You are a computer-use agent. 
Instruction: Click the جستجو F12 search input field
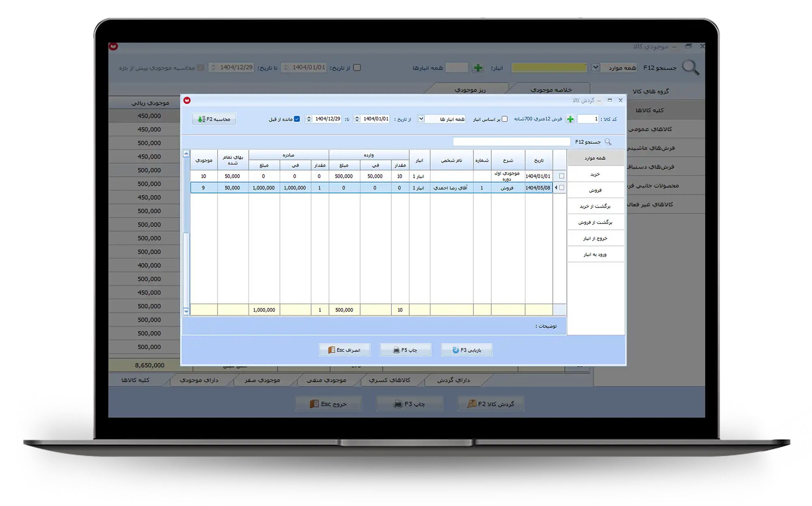tap(511, 142)
